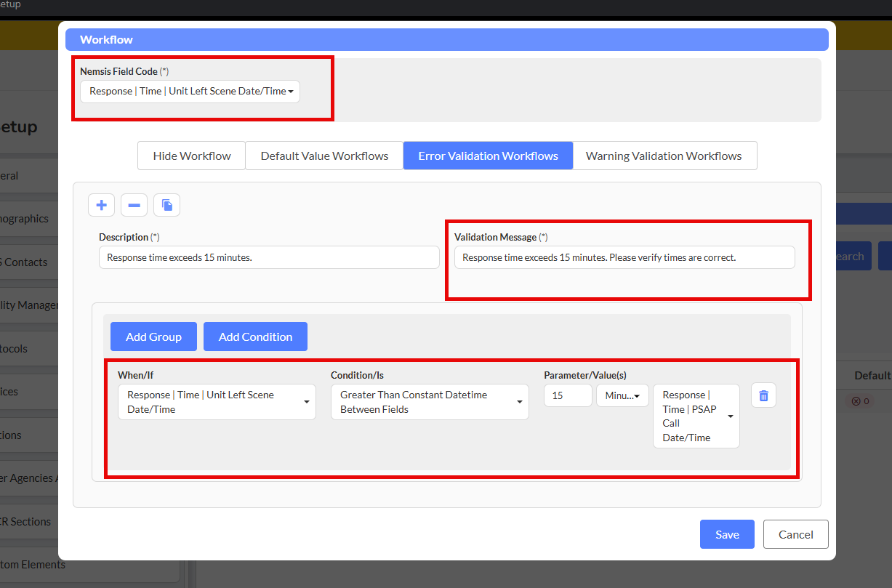Open the Warning Validation Workflows tab
Viewport: 892px width, 588px height.
(x=664, y=156)
